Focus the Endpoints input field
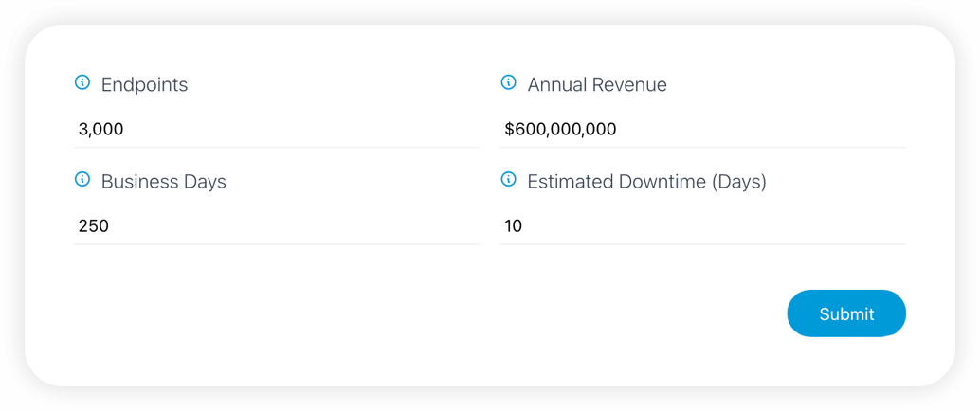Viewport: 980px width, 411px height. 276,130
